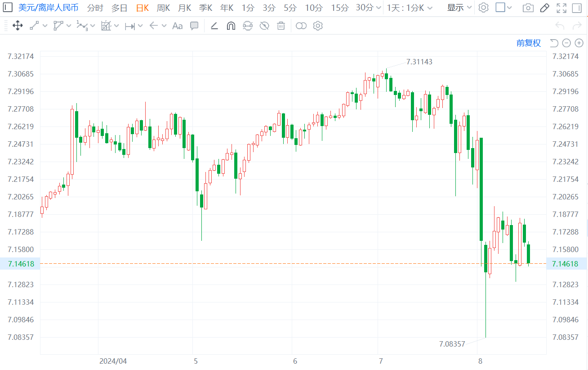Image resolution: width=588 pixels, height=370 pixels.
Task: Expand the line tool dropdown arrow
Action: click(x=45, y=26)
